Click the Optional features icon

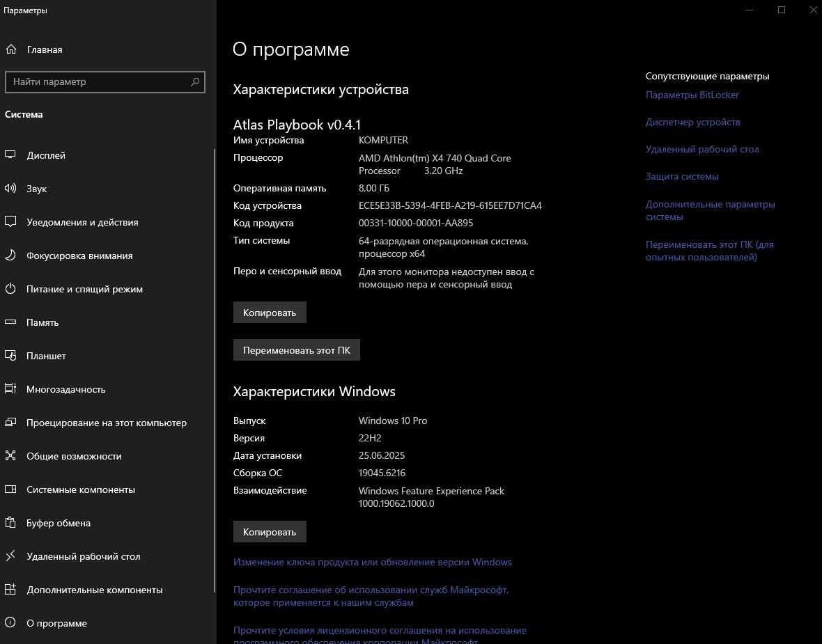[10, 590]
